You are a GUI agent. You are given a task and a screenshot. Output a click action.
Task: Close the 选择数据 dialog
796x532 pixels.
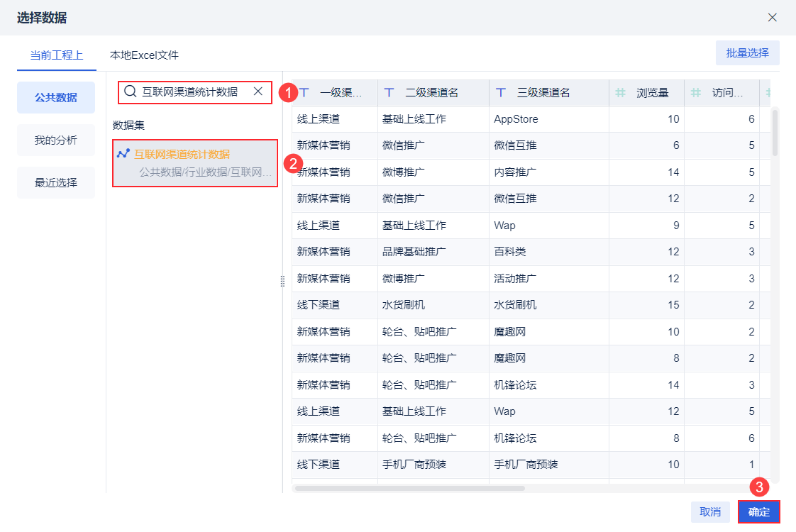[x=772, y=17]
